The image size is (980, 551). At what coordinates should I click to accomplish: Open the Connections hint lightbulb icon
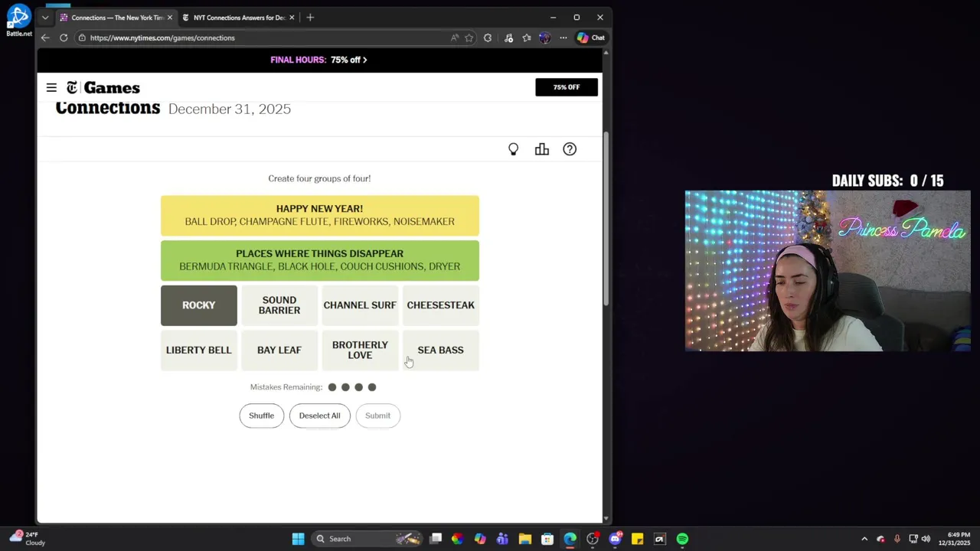[514, 149]
